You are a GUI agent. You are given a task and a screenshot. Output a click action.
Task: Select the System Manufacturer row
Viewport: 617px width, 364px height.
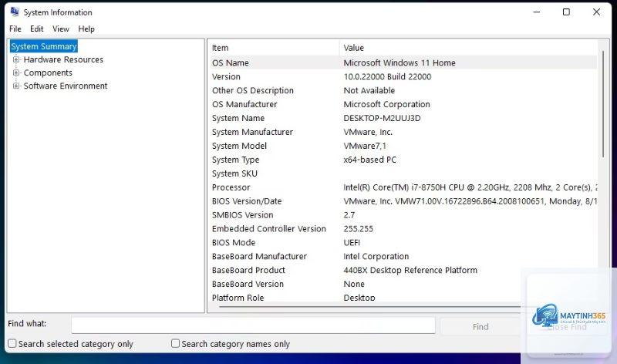pos(403,132)
